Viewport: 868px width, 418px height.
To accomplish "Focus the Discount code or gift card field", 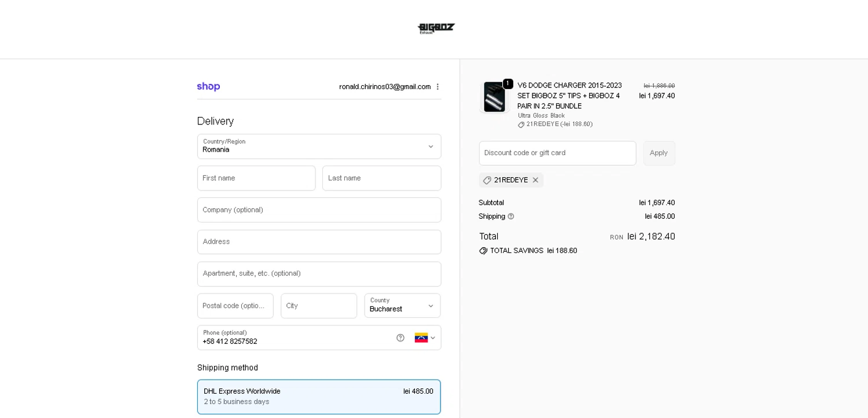I will pyautogui.click(x=557, y=153).
